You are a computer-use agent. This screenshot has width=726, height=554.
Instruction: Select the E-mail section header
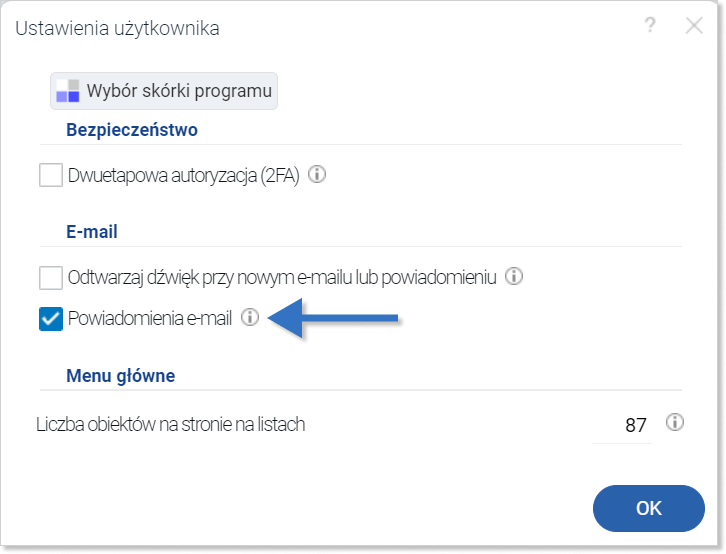click(92, 232)
